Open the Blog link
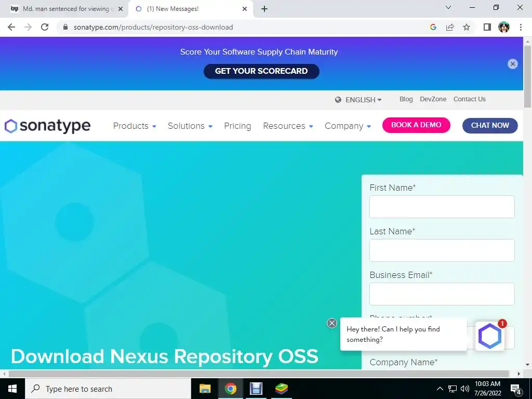Viewport: 532px width, 399px height. [406, 99]
